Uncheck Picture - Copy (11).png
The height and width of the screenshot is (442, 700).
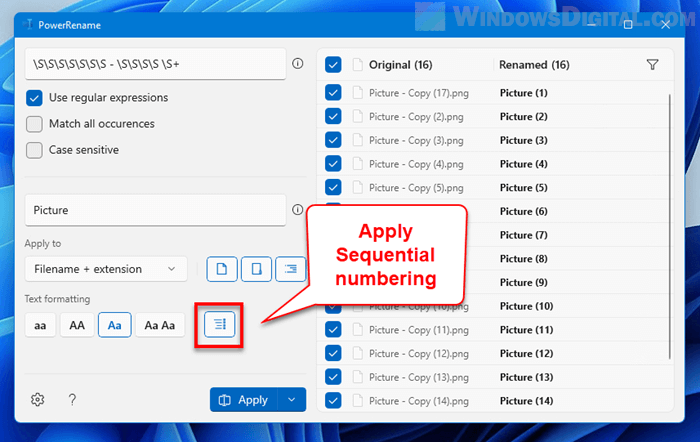point(333,330)
